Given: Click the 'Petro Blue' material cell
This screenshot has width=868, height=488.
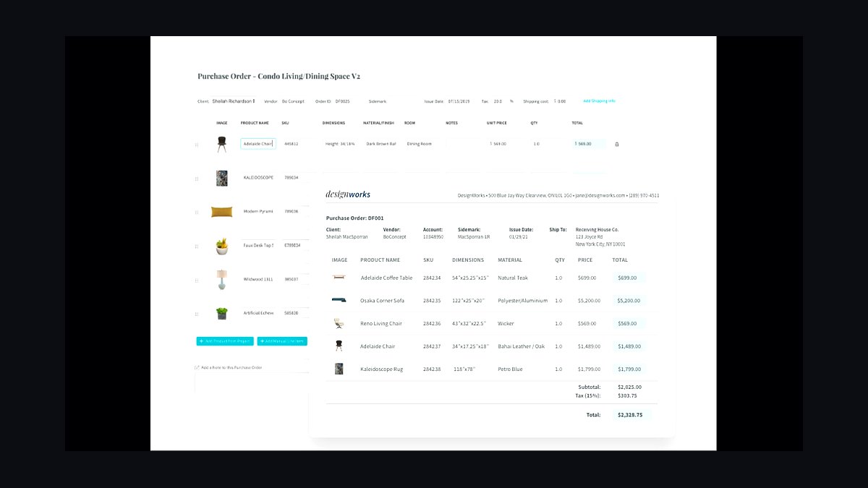Looking at the screenshot, I should coord(510,369).
